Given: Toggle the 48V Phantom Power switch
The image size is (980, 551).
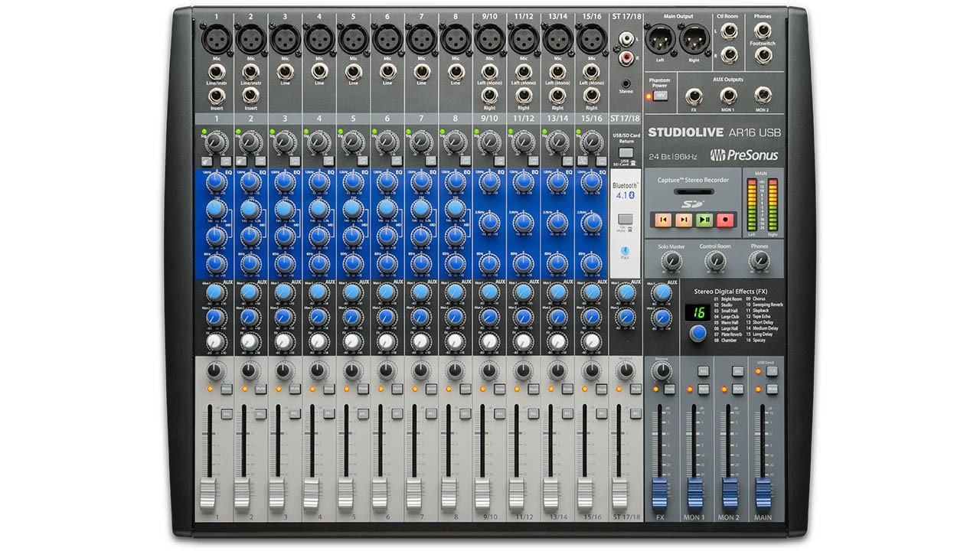Looking at the screenshot, I should (x=660, y=96).
